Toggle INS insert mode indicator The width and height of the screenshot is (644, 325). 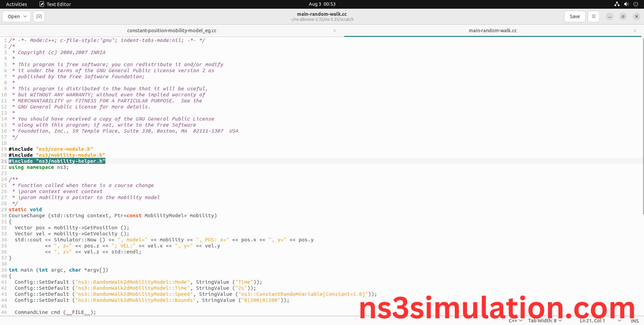pos(635,321)
